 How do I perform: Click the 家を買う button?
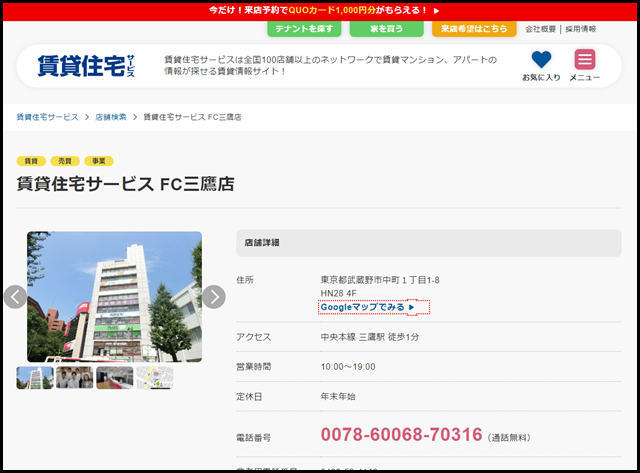pos(387,29)
